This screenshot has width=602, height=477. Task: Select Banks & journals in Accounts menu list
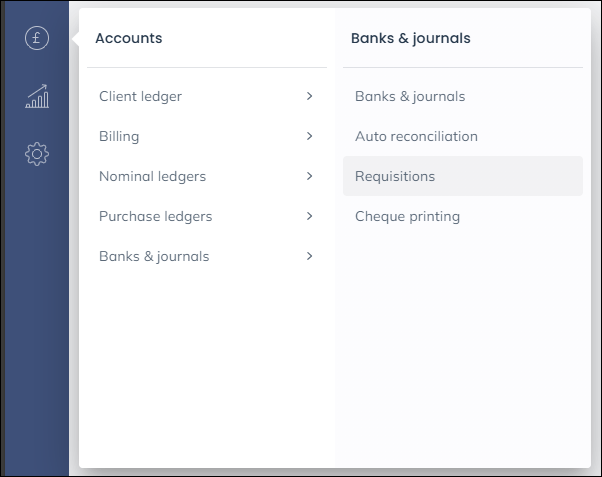154,256
